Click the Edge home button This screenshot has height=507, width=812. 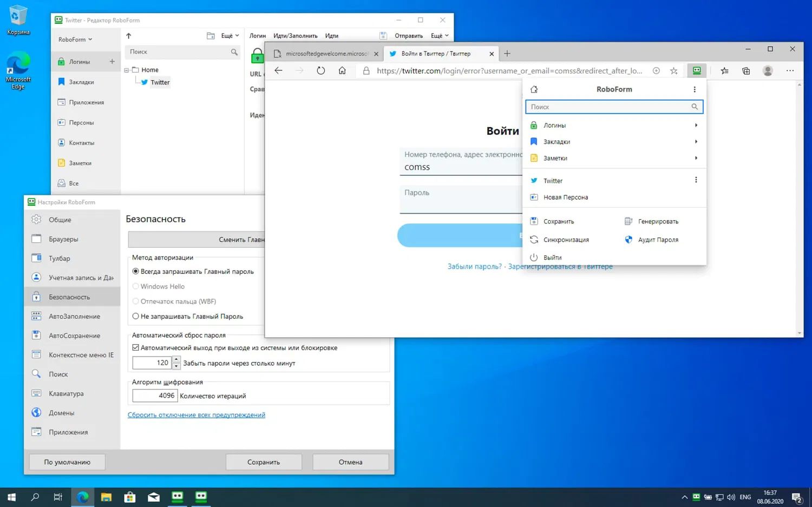(x=342, y=70)
